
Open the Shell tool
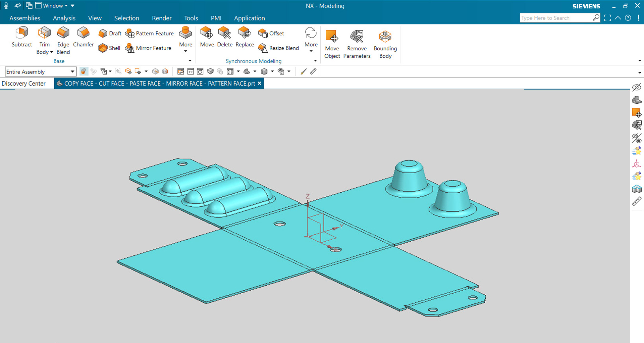tap(109, 48)
